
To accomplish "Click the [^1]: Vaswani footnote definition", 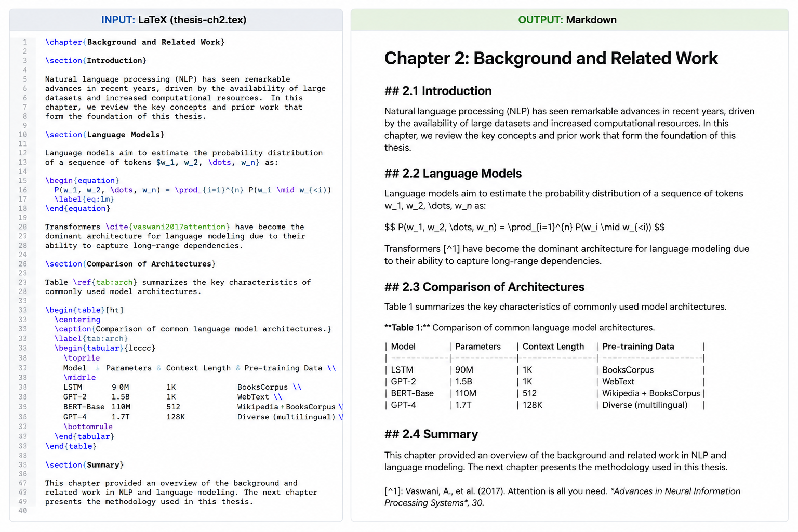I will tap(563, 497).
